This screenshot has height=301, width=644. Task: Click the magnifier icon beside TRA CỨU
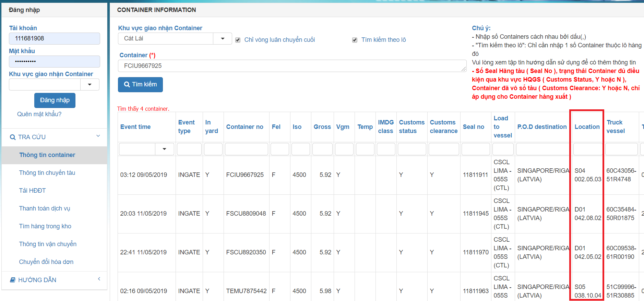click(13, 137)
